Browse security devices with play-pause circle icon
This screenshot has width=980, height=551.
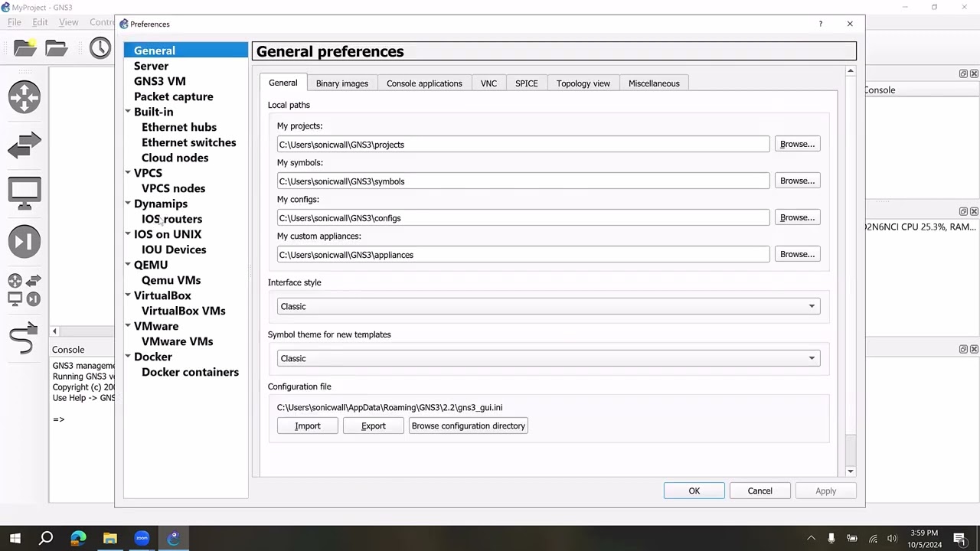[x=24, y=241]
